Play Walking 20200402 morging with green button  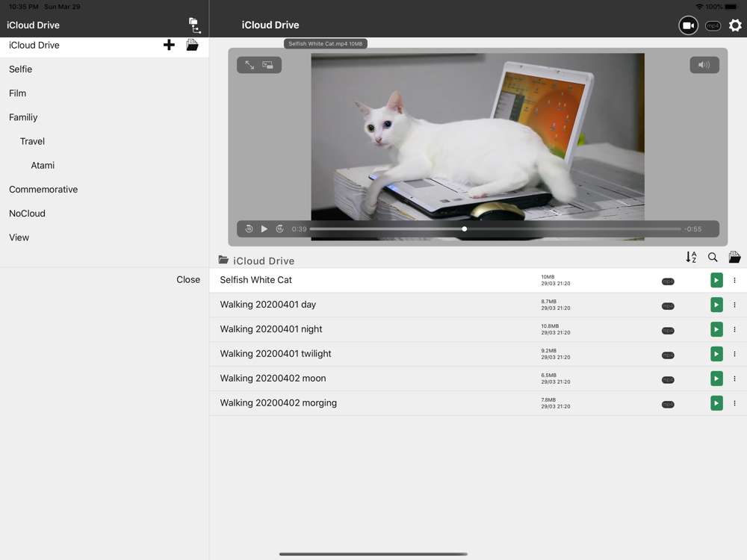point(716,403)
